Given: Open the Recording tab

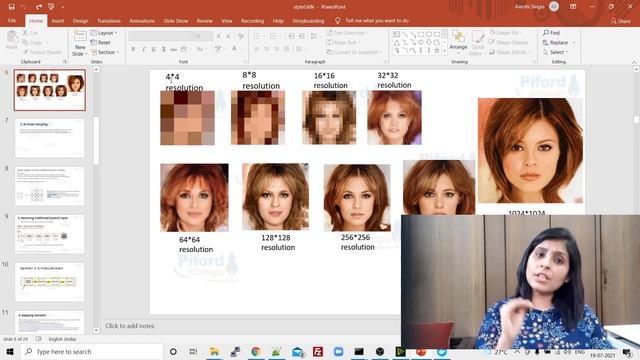Looking at the screenshot, I should tap(252, 21).
